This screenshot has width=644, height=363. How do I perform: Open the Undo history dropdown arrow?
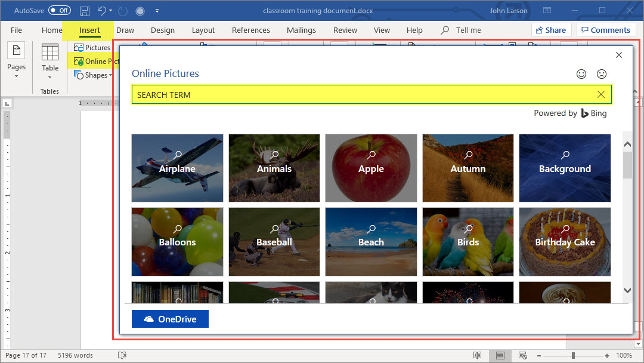pyautogui.click(x=111, y=11)
